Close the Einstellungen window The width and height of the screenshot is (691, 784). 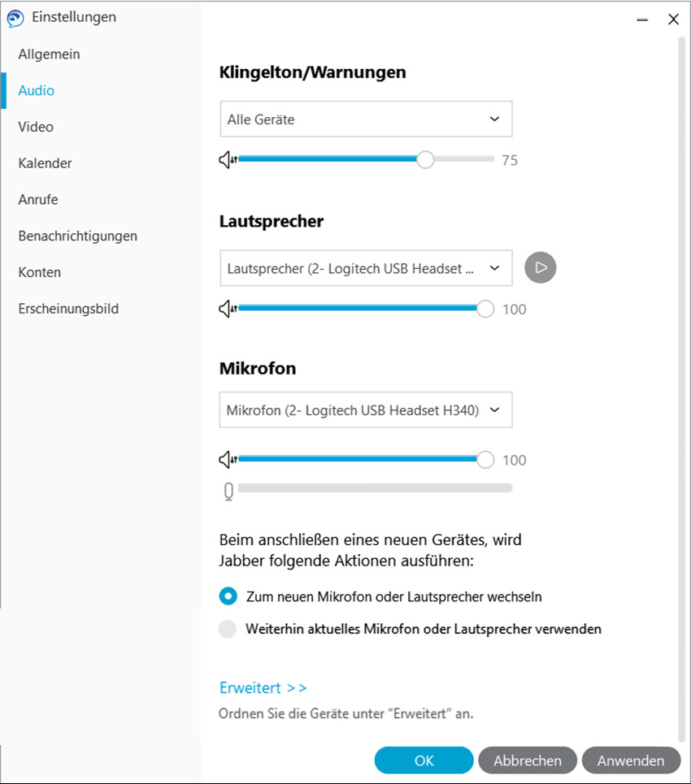[673, 19]
